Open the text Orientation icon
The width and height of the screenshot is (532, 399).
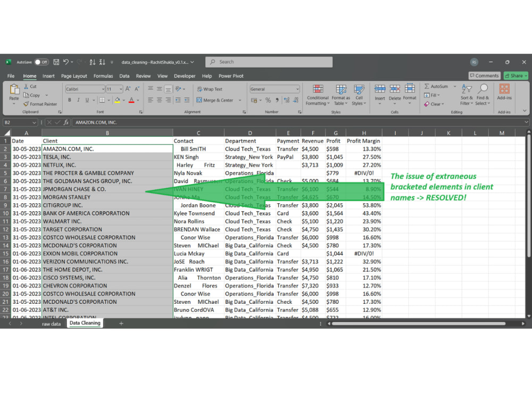(x=178, y=89)
